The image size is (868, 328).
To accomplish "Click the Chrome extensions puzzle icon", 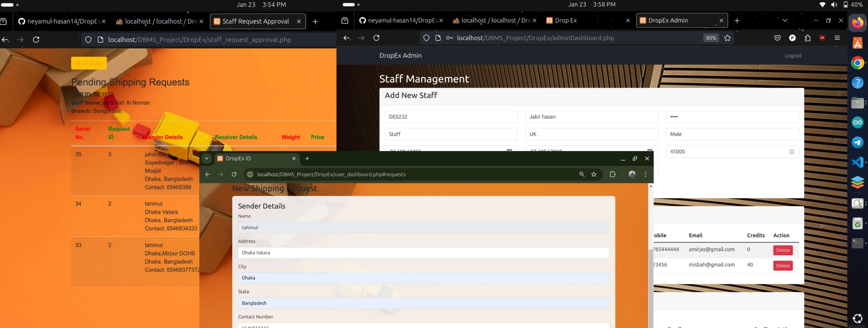I will [612, 174].
